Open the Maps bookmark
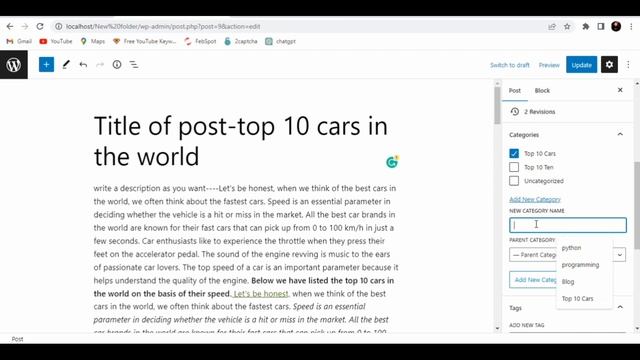 [x=93, y=41]
